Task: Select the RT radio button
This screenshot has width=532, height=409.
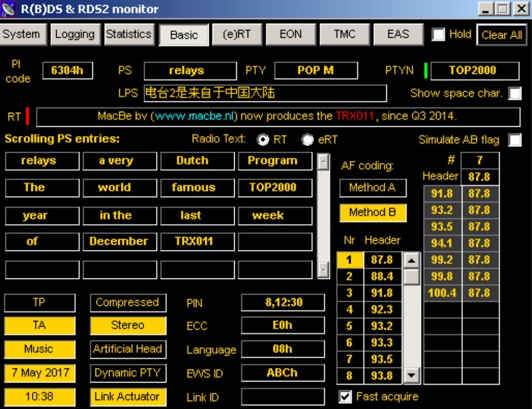Action: (x=264, y=140)
